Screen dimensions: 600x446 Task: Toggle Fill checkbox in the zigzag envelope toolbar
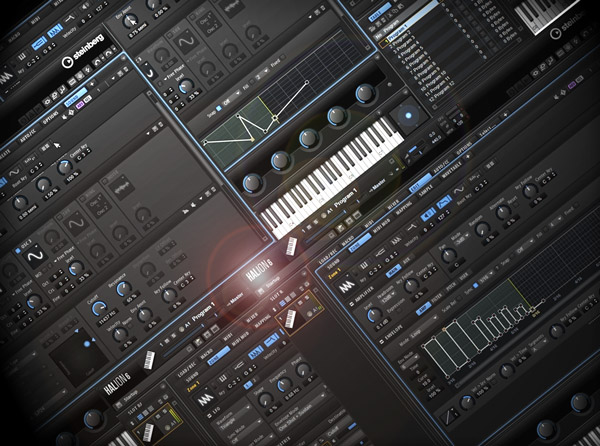click(252, 81)
